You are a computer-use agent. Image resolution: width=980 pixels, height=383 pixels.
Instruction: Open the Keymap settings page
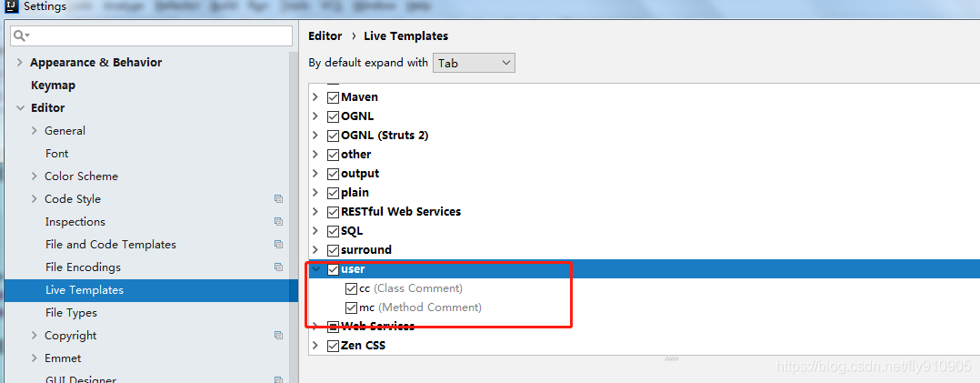[x=53, y=86]
